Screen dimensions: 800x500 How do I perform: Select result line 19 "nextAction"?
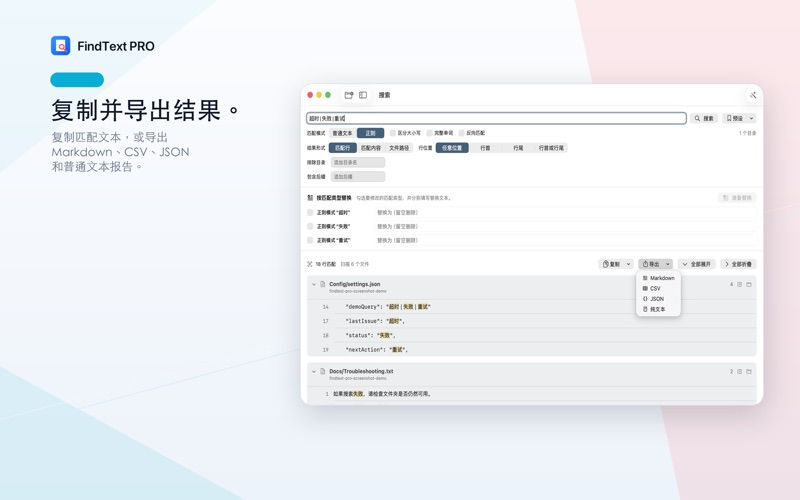[x=531, y=349]
